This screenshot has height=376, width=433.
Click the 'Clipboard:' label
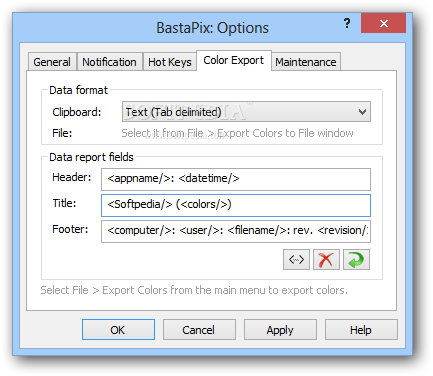coord(77,112)
